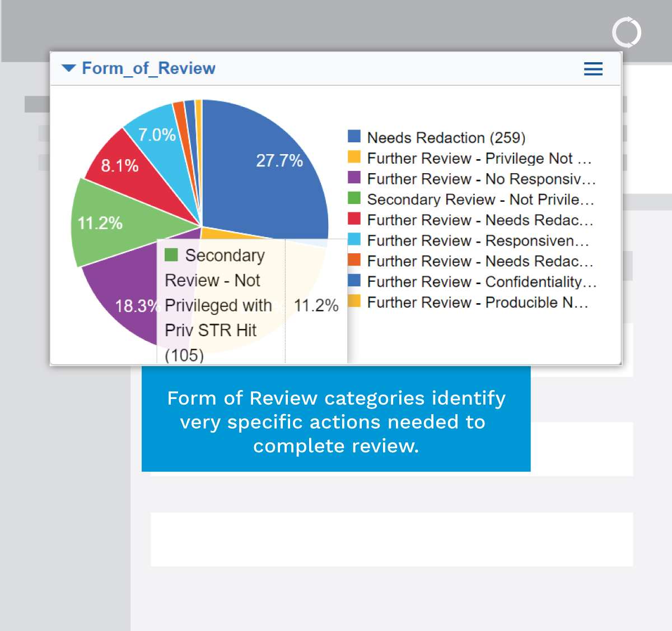Toggle Further Review - Privilege Not legend item
The height and width of the screenshot is (631, 672).
pyautogui.click(x=479, y=159)
